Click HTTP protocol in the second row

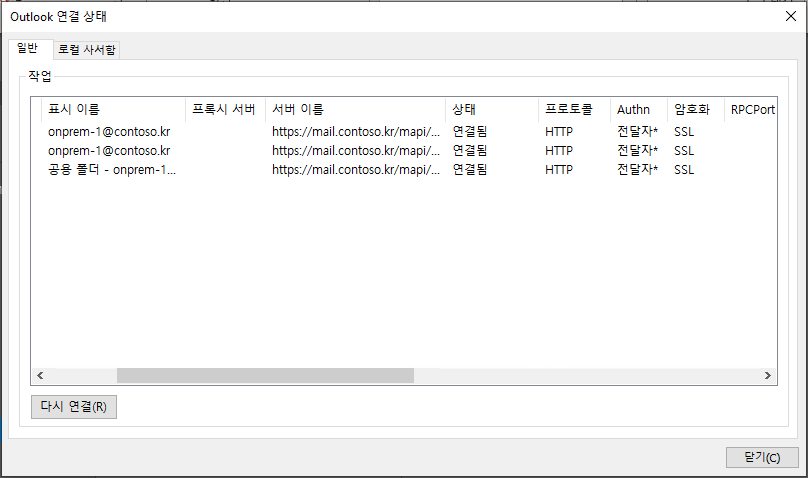tap(559, 151)
